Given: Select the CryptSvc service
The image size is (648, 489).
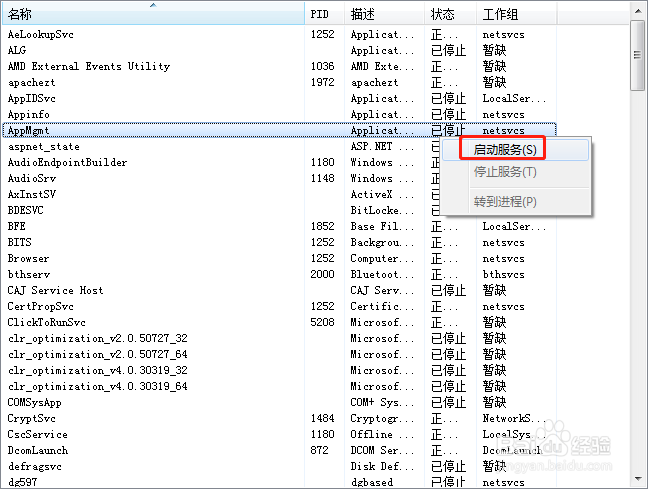Looking at the screenshot, I should [32, 418].
